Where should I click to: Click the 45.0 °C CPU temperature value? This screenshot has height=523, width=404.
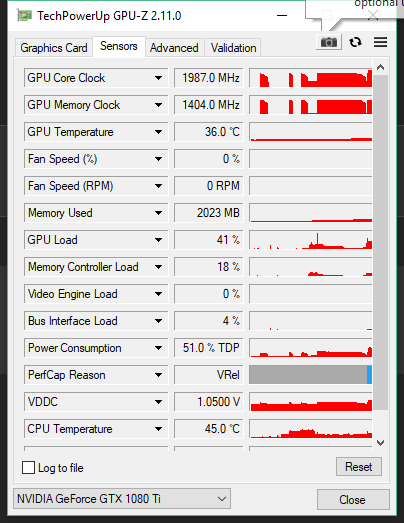[x=209, y=429]
